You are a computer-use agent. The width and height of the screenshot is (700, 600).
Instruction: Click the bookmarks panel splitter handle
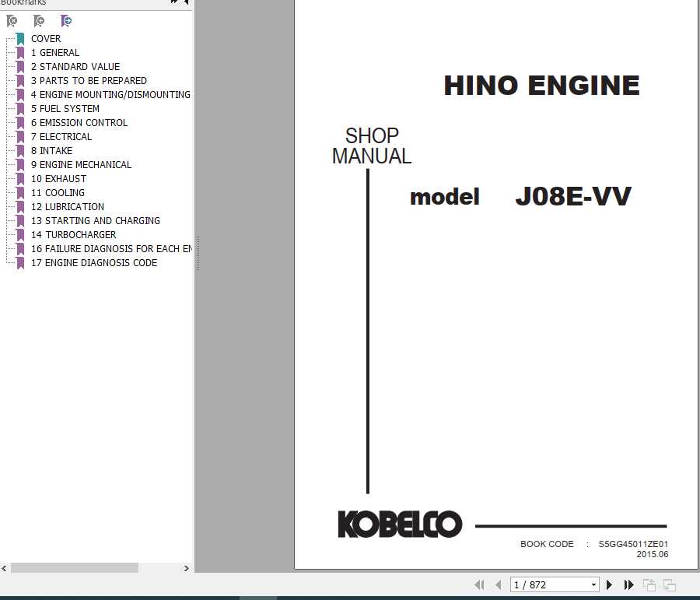pyautogui.click(x=197, y=254)
